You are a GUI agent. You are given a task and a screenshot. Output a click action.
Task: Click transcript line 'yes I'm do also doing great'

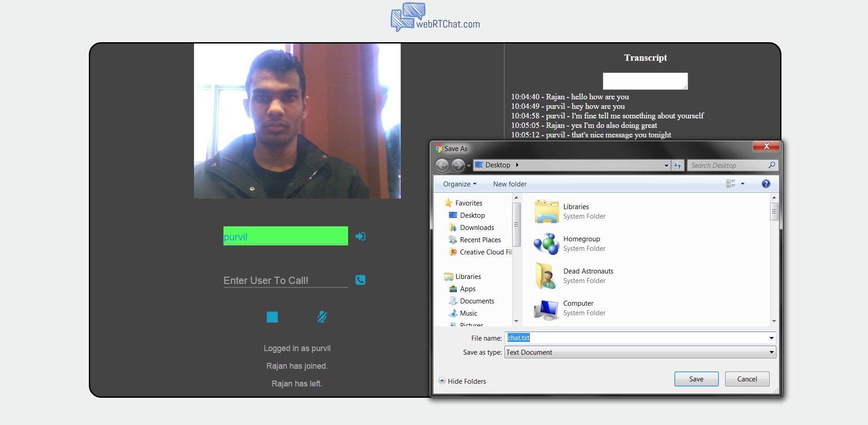[x=584, y=125]
